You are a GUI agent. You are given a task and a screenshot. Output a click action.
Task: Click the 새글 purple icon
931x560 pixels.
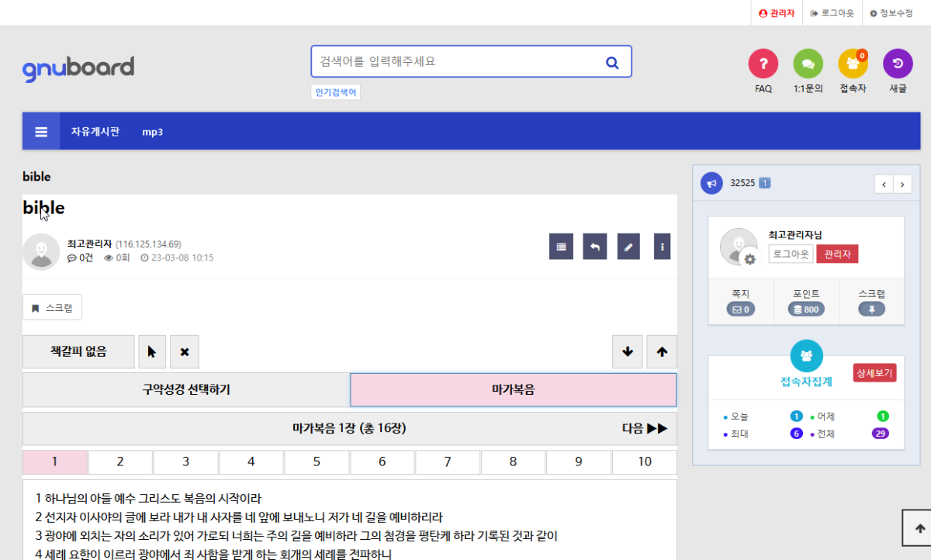coord(898,64)
